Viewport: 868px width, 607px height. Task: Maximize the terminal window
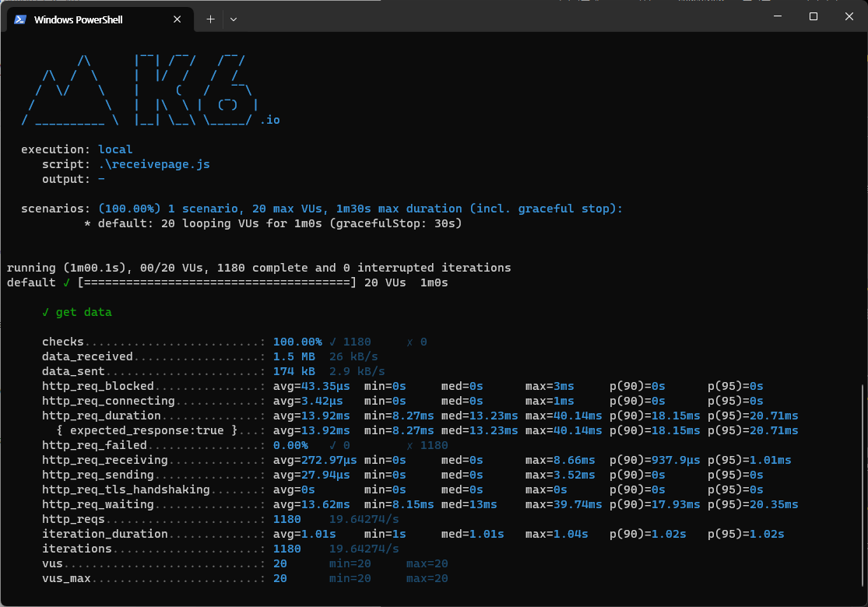[x=814, y=16]
